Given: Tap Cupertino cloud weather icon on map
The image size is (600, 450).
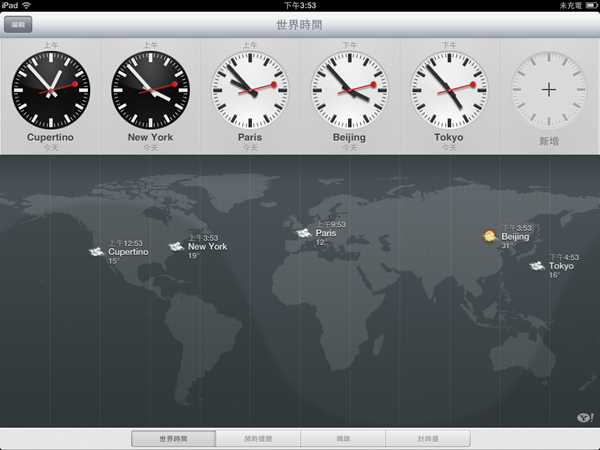Looking at the screenshot, I should point(97,252).
